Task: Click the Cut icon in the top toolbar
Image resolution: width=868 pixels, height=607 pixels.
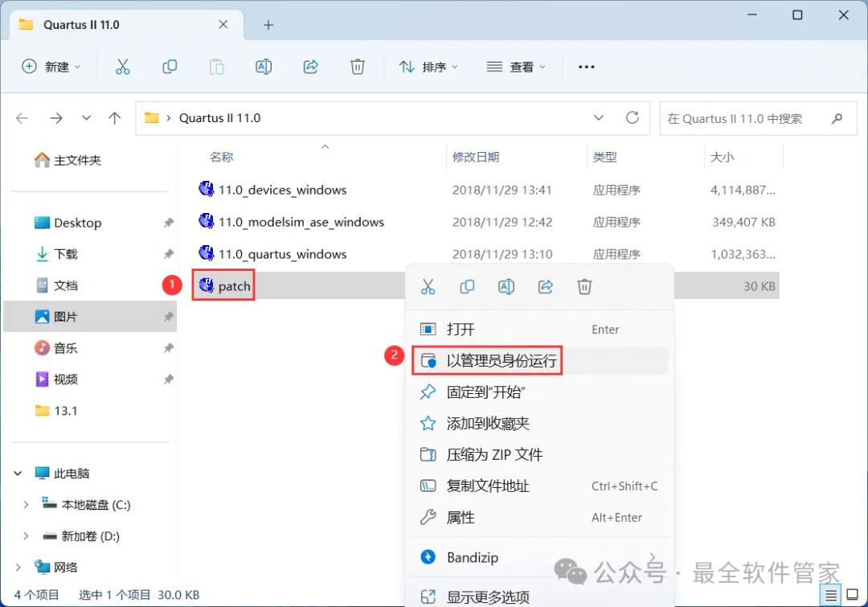Action: tap(122, 67)
